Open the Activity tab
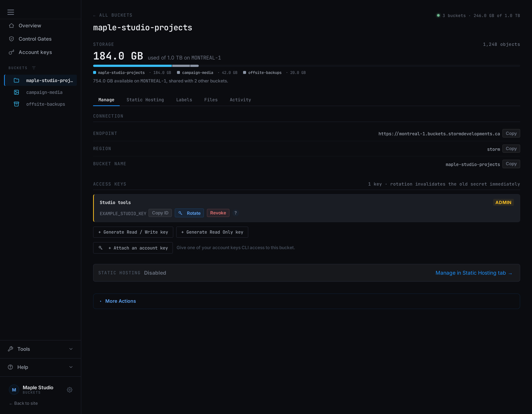The image size is (532, 414). [x=240, y=100]
